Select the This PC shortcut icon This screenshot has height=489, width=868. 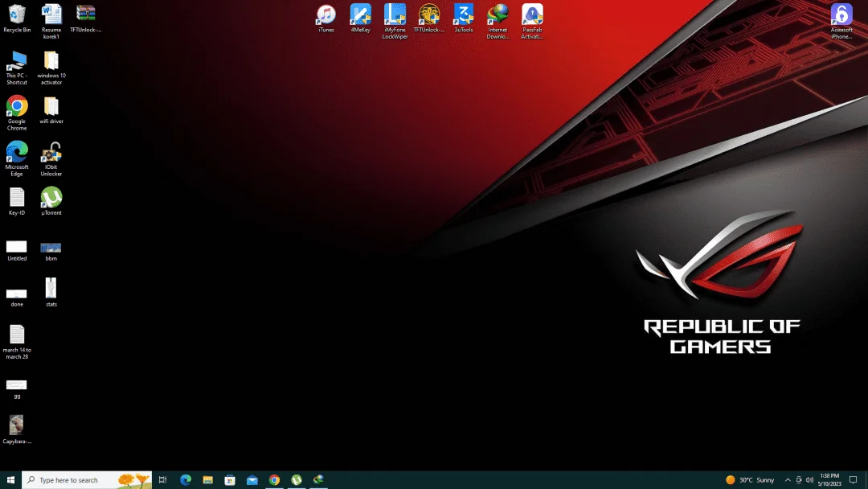click(x=17, y=68)
